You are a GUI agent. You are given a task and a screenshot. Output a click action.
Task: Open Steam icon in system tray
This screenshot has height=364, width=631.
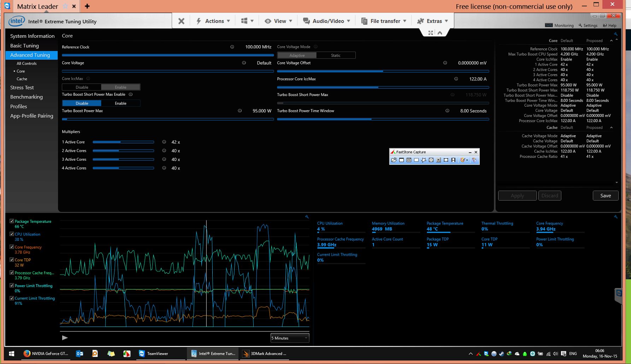pos(502,354)
